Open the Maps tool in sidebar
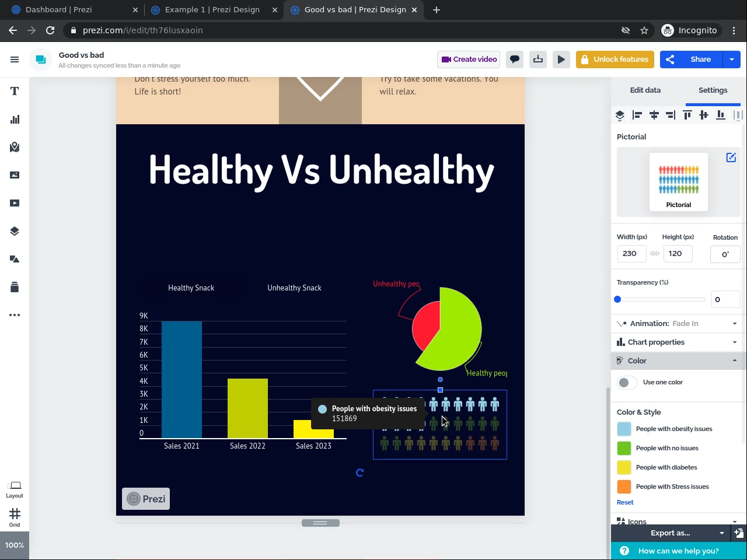Screen dimensions: 747x560 coord(15,147)
